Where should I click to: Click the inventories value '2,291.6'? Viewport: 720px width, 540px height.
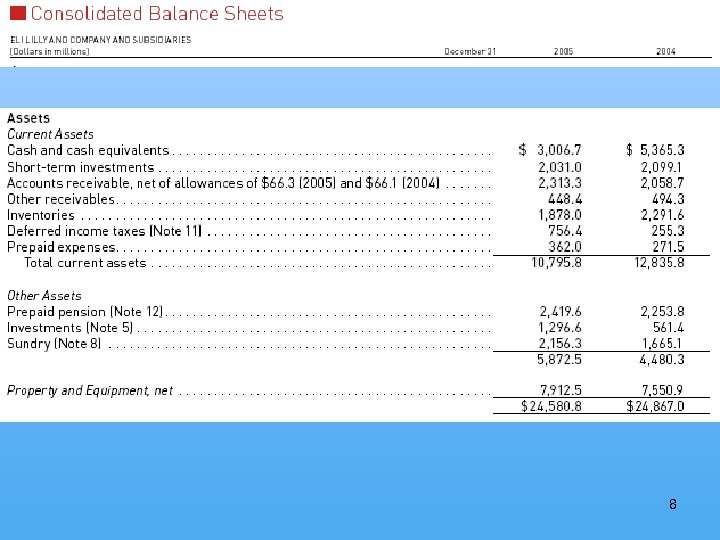tap(663, 215)
